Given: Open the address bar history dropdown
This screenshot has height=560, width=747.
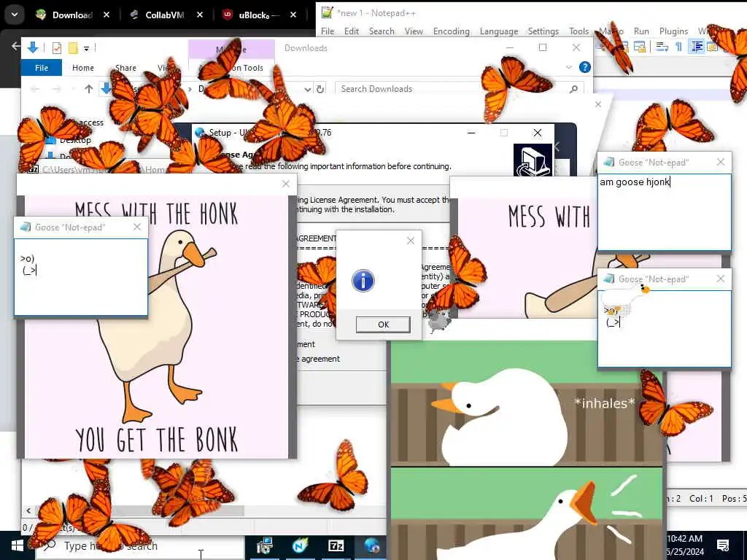Looking at the screenshot, I should [x=308, y=88].
